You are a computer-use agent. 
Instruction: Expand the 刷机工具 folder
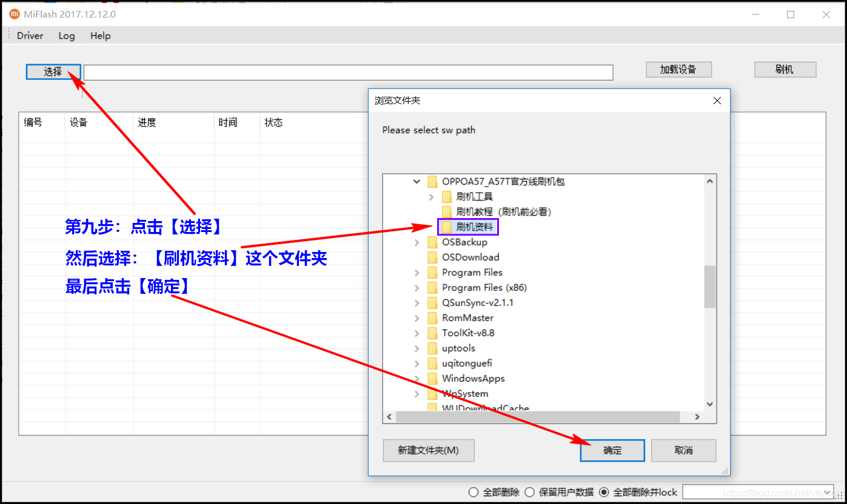[431, 196]
